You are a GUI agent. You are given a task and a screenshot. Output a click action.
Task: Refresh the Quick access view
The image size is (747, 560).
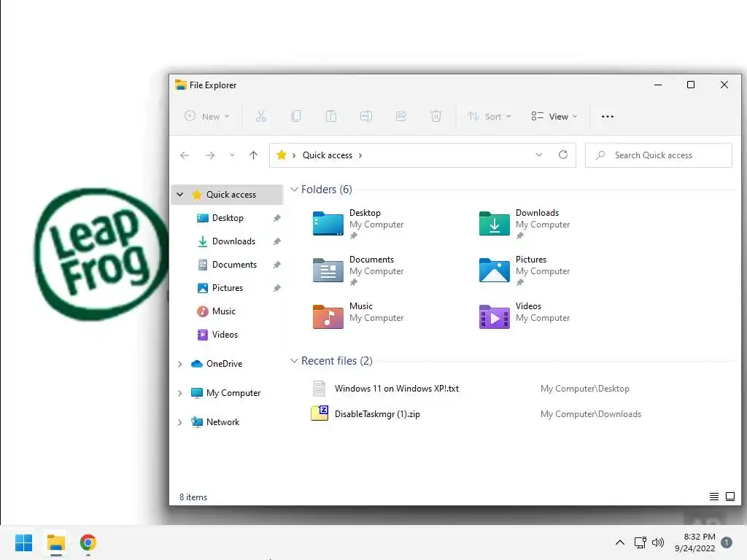[563, 155]
